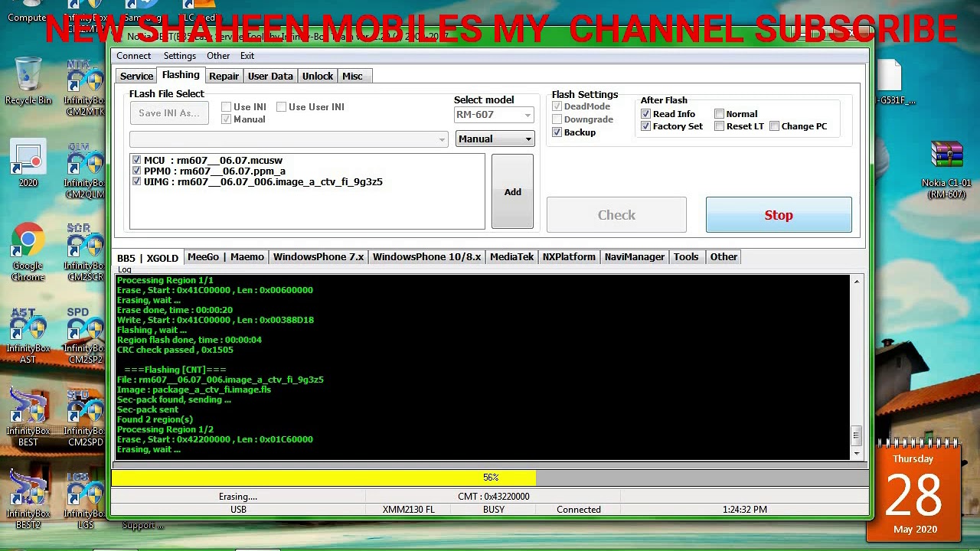Select the Other platform tab
The height and width of the screenshot is (551, 980).
pyautogui.click(x=724, y=257)
